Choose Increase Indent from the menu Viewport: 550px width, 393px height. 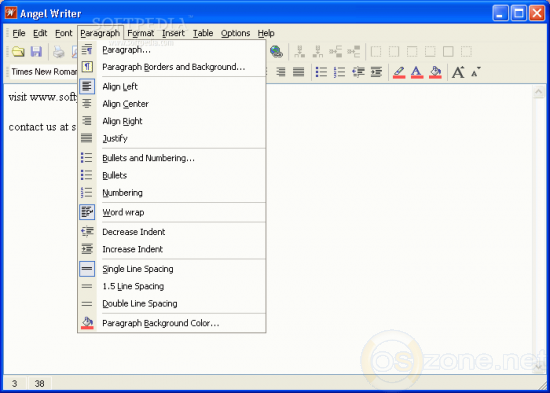[x=172, y=249]
